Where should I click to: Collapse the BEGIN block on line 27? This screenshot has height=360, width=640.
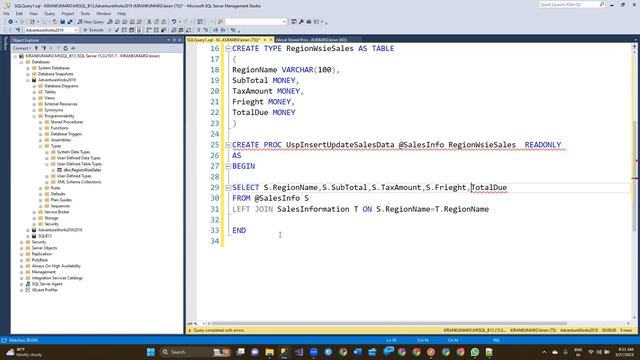click(228, 166)
